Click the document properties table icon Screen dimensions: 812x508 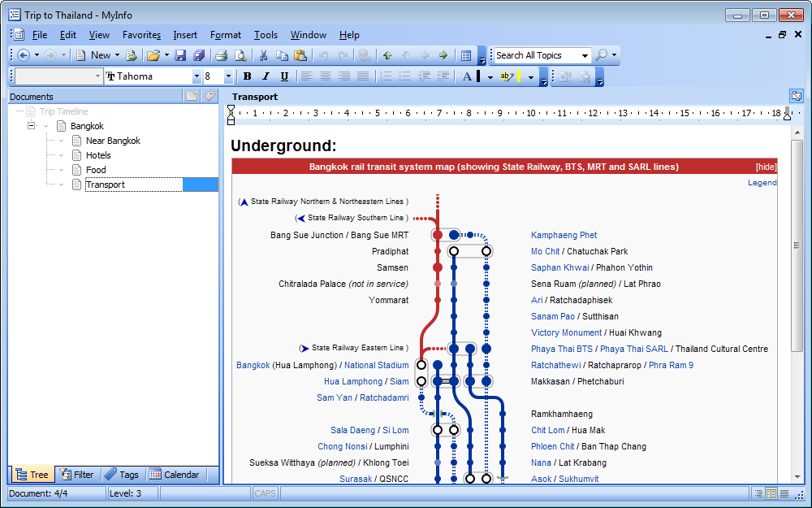[466, 55]
